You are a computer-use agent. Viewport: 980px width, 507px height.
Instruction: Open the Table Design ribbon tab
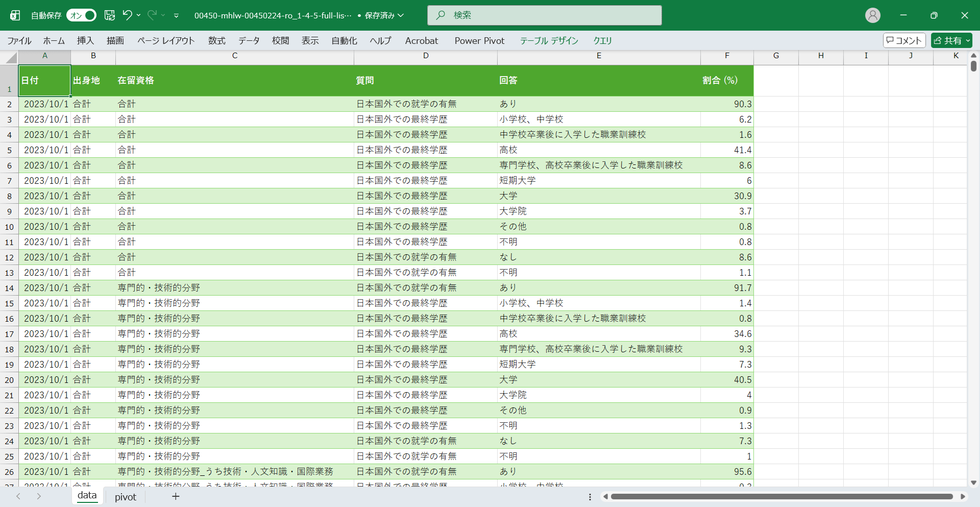pos(549,40)
